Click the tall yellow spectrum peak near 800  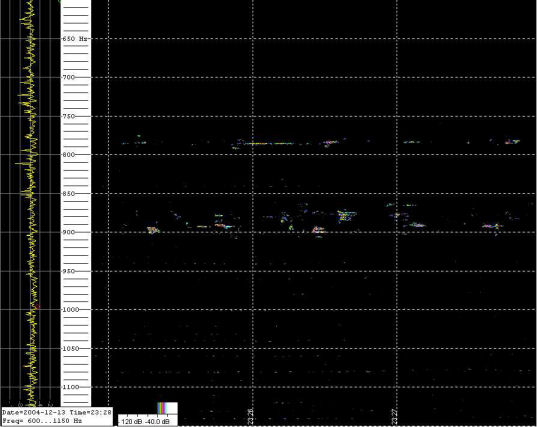coord(22,163)
